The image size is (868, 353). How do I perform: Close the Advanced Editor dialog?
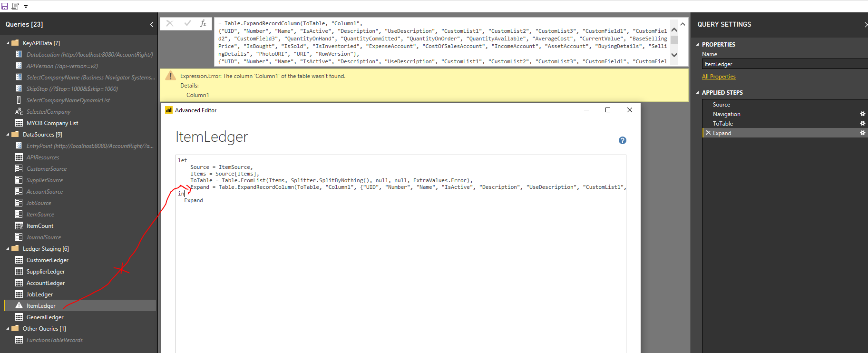[630, 110]
